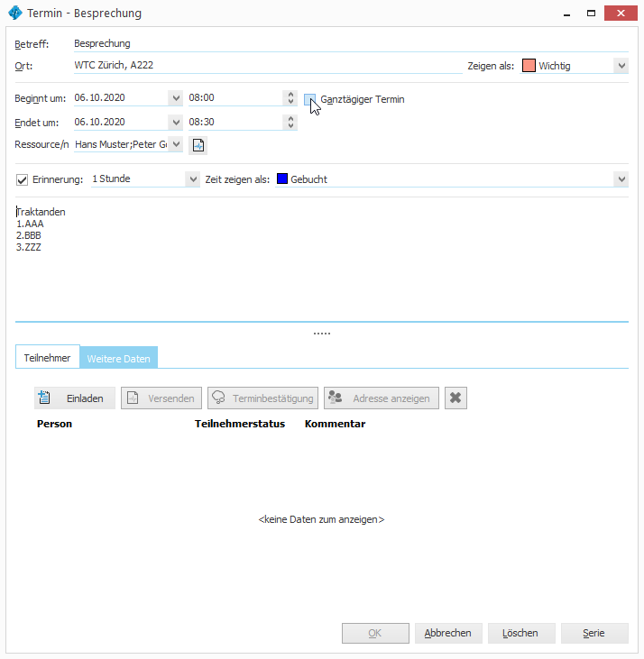
Task: Open the Zeigen als dropdown
Action: point(621,66)
